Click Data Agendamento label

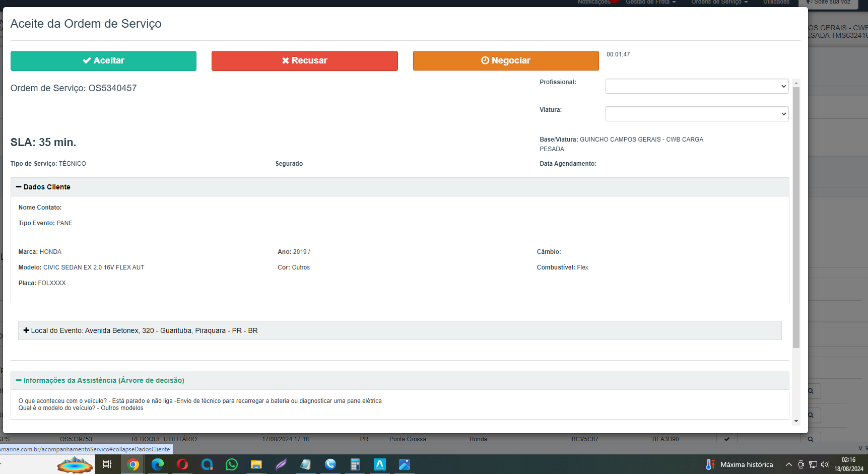[568, 164]
